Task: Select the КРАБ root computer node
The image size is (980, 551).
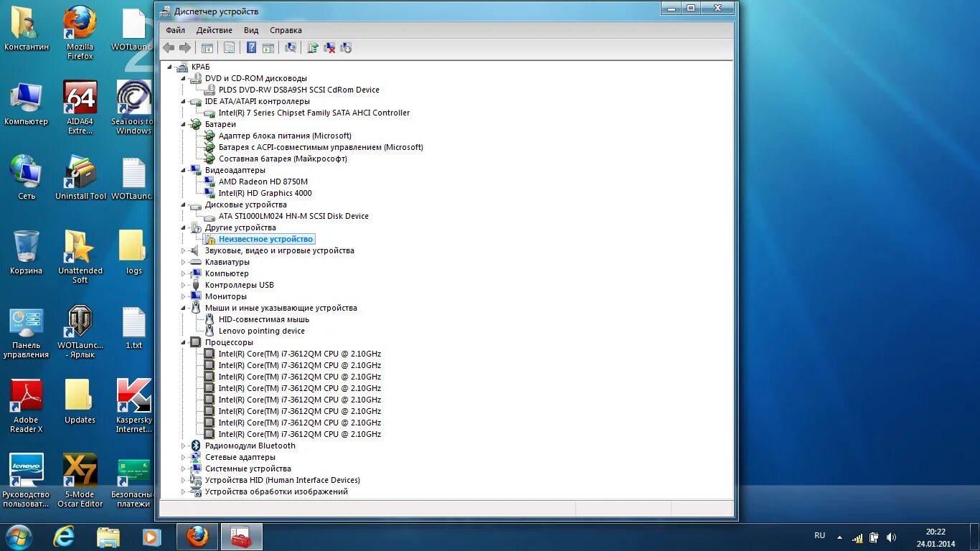Action: (200, 67)
